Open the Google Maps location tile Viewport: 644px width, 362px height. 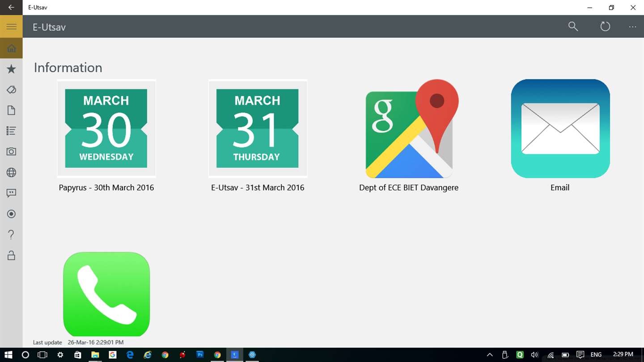(x=412, y=129)
